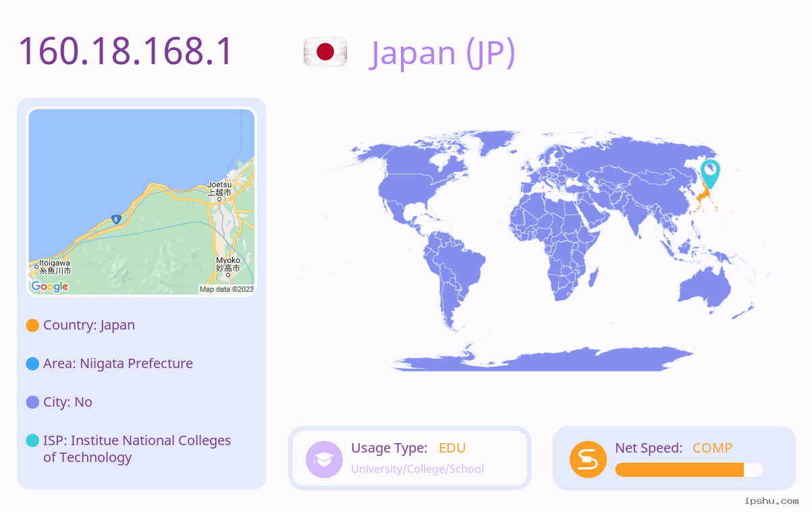The image size is (812, 512).
Task: Click Japan highlighted in orange on world map
Action: click(703, 199)
